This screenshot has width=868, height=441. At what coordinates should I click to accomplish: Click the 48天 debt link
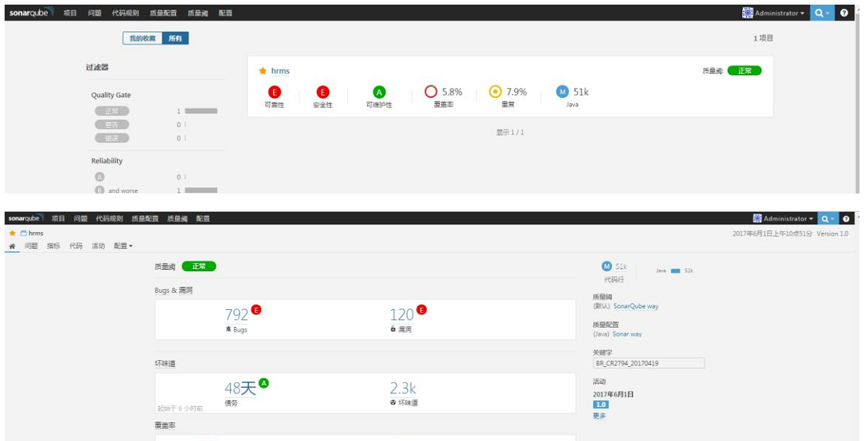click(x=240, y=389)
